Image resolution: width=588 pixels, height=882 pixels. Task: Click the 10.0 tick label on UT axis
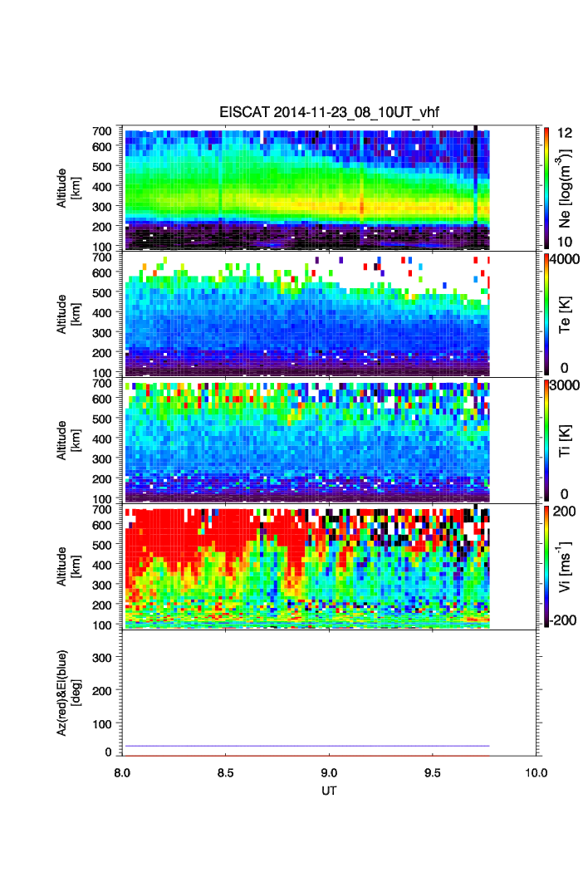[x=537, y=772]
